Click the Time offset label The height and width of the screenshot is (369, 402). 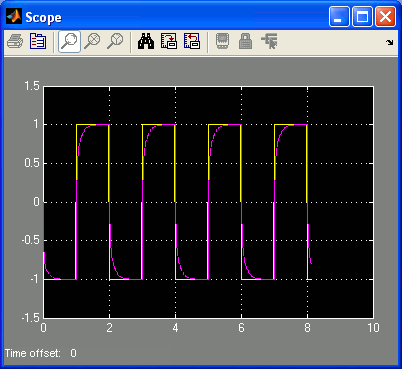(x=33, y=353)
